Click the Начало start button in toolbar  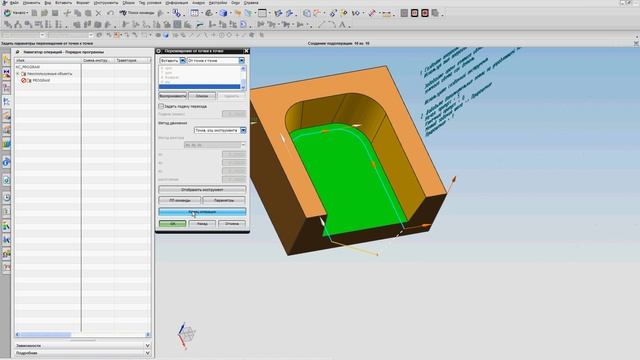pos(16,13)
